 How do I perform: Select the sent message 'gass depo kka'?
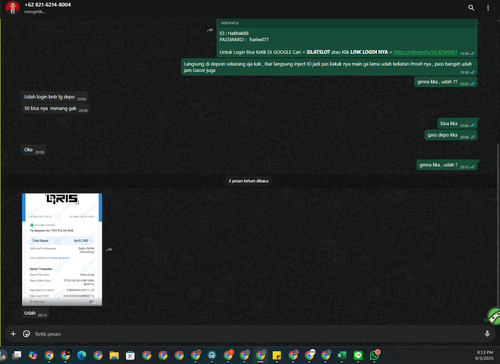[451, 135]
